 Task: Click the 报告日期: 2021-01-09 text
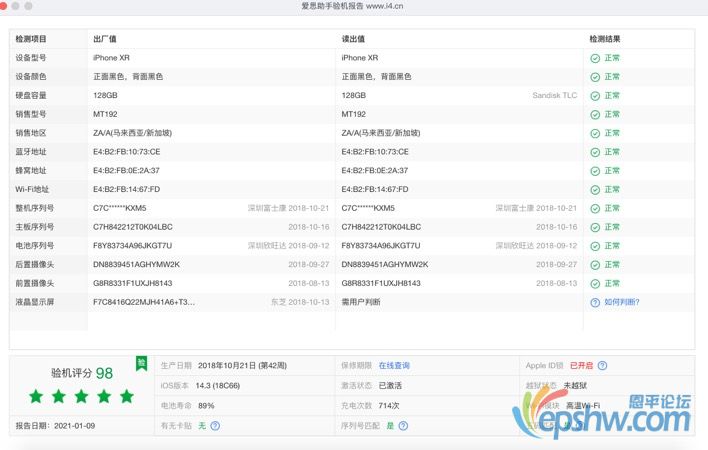pyautogui.click(x=55, y=426)
